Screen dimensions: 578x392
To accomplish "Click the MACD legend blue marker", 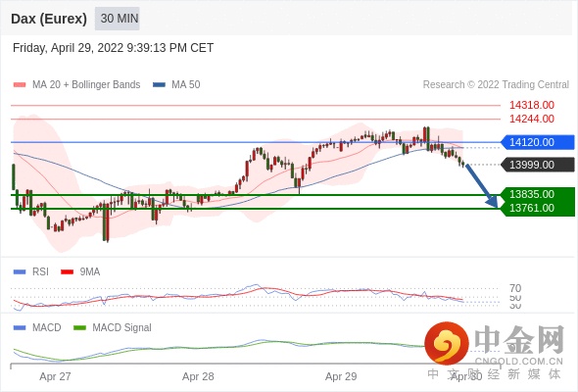I will (20, 327).
